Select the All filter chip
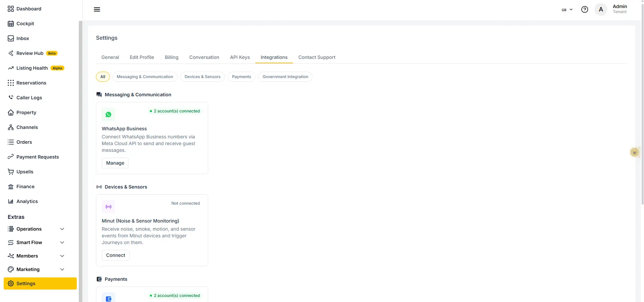This screenshot has height=302, width=644. [x=103, y=77]
